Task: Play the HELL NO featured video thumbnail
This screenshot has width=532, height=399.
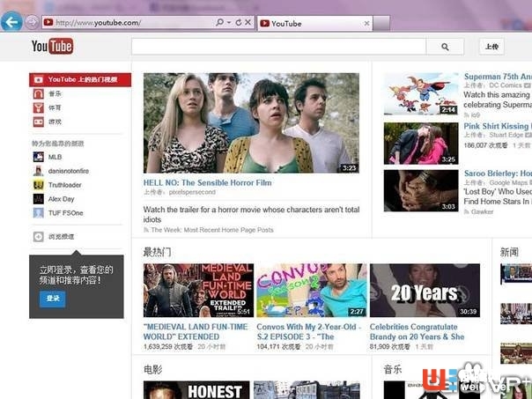Action: point(251,122)
